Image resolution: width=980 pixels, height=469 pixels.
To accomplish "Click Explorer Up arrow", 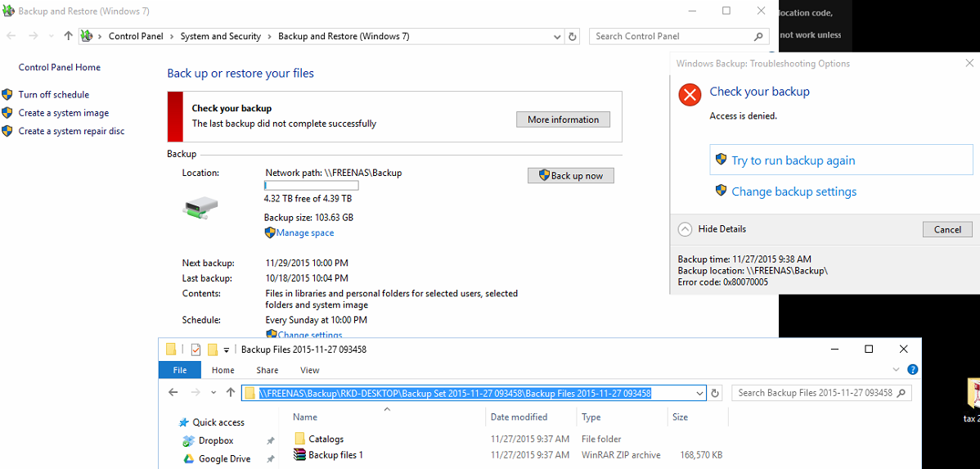I will (x=231, y=393).
